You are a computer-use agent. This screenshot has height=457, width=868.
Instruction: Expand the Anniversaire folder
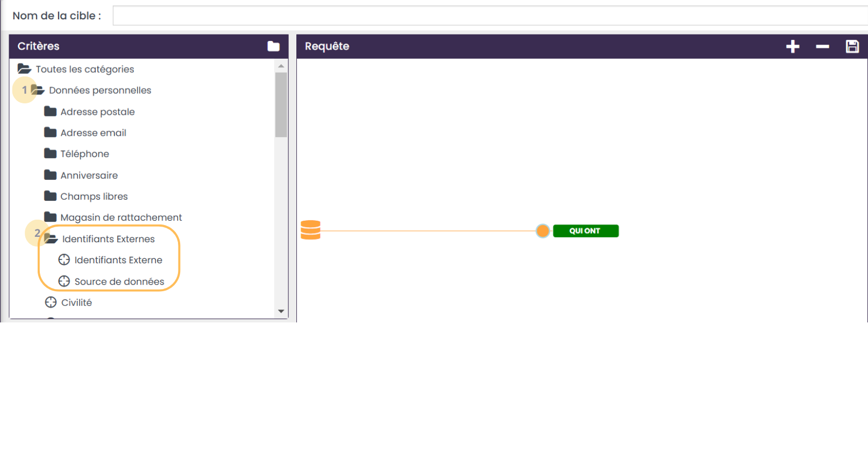(x=51, y=175)
